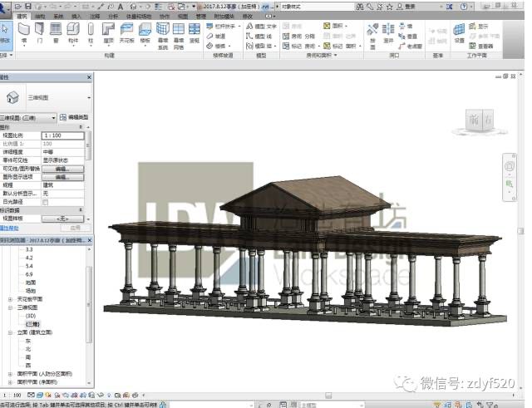532x408 pixels.
Task: Click the By Face (按面) opening tool
Action: tap(372, 36)
